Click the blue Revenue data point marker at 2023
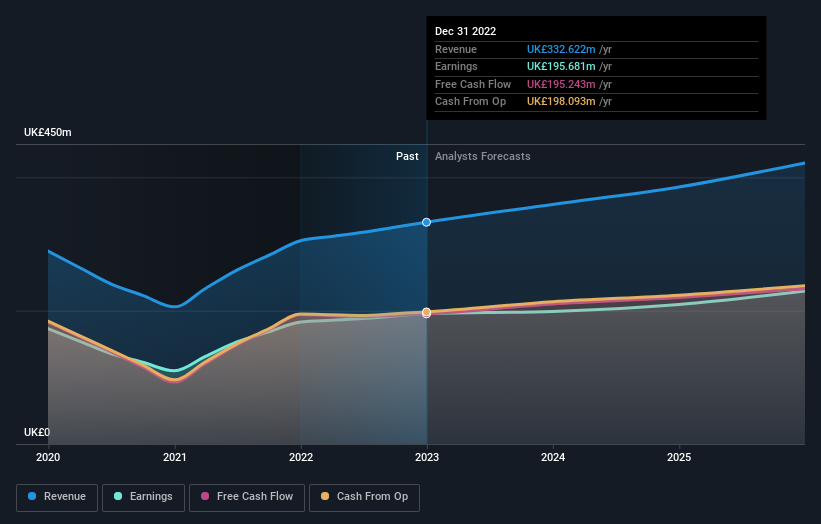821x524 pixels. click(x=427, y=222)
